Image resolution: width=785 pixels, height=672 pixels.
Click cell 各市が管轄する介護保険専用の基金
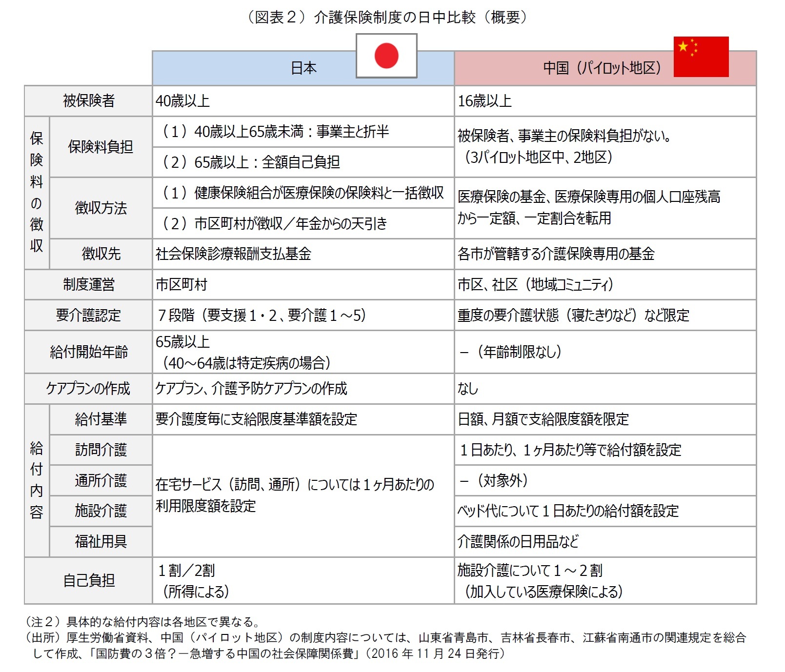pos(605,254)
